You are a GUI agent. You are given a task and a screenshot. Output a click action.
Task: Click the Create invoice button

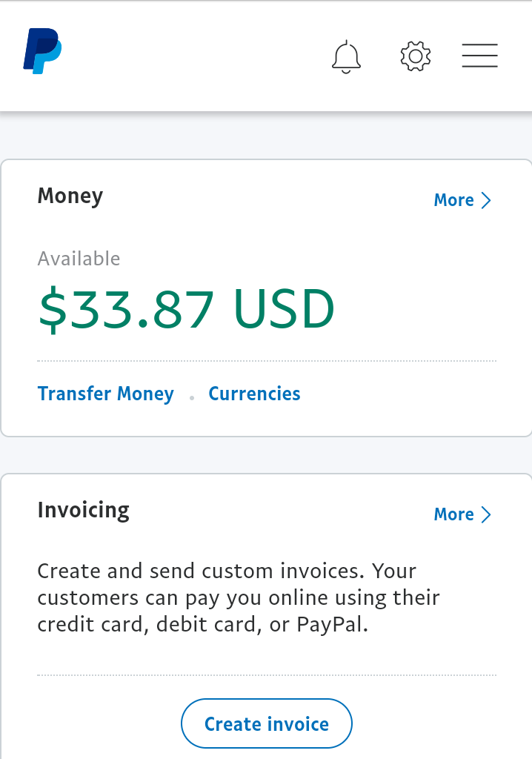(x=267, y=723)
